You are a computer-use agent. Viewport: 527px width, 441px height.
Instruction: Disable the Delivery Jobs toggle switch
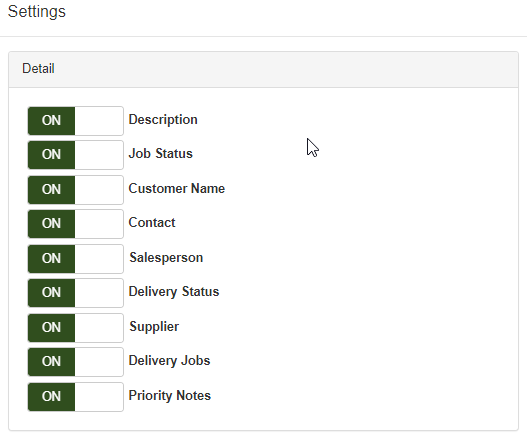76,362
